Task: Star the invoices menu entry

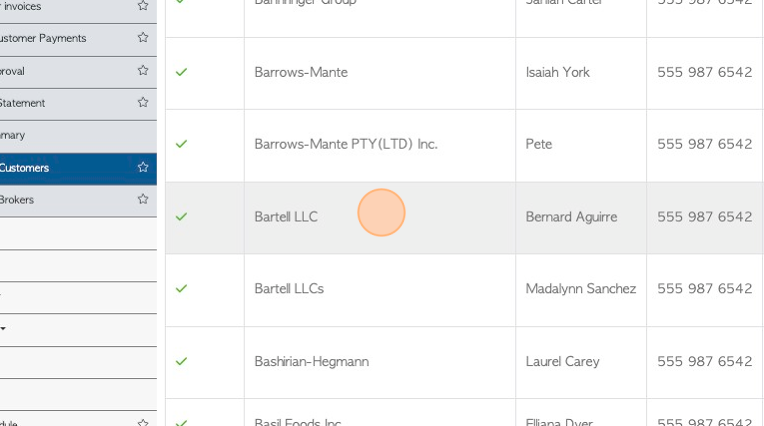Action: tap(143, 6)
